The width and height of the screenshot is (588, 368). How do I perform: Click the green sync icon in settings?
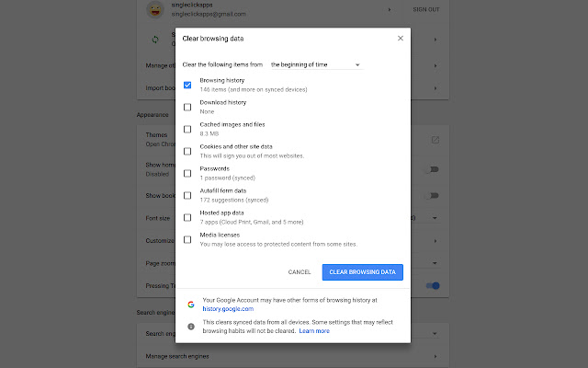(x=155, y=40)
